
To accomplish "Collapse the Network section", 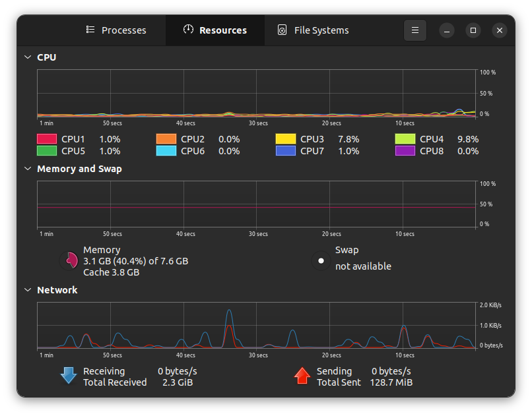I will (27, 290).
